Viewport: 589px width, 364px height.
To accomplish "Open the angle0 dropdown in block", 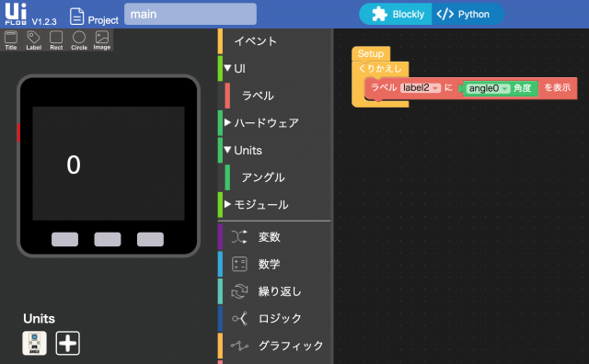I will 488,88.
